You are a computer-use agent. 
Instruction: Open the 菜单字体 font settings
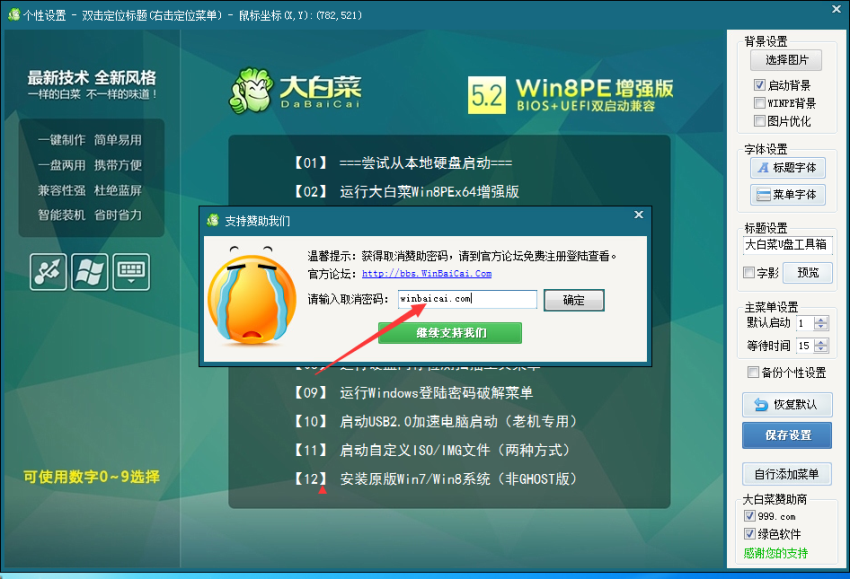pos(788,195)
